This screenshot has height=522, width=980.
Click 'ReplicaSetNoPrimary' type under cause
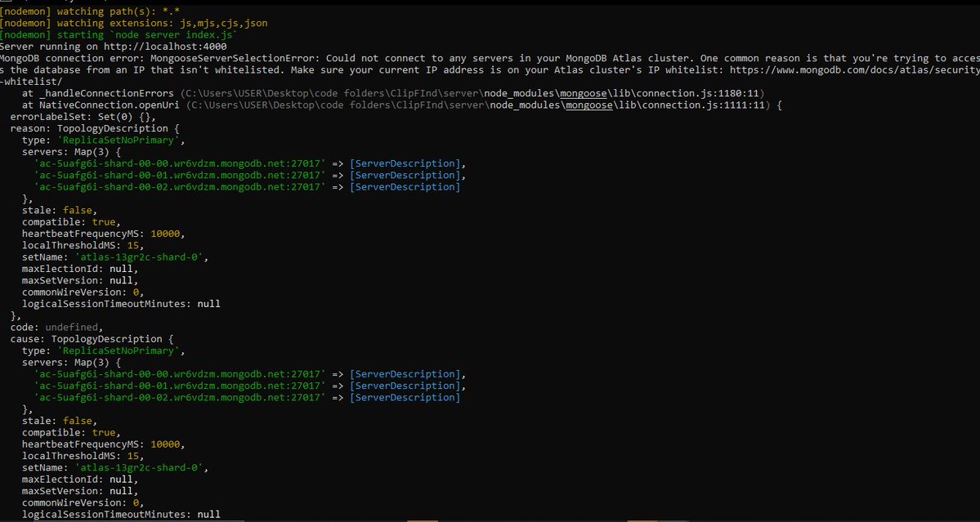119,351
